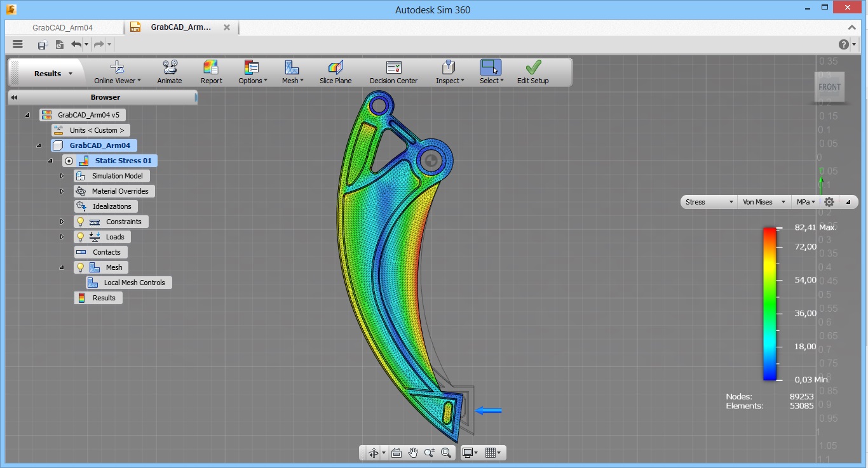Toggle Mesh visibility light bulb
868x468 pixels.
80,267
